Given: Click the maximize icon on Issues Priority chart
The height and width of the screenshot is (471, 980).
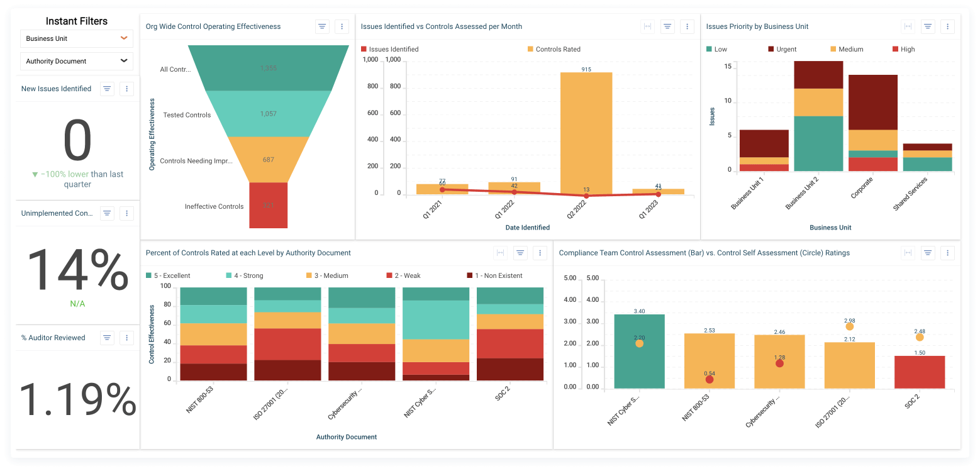Looking at the screenshot, I should (908, 26).
